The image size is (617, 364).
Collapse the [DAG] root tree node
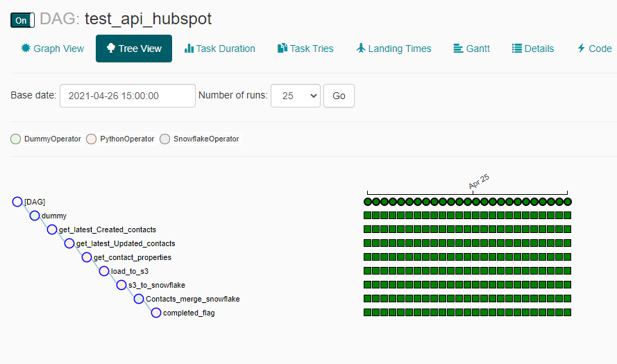[x=17, y=202]
